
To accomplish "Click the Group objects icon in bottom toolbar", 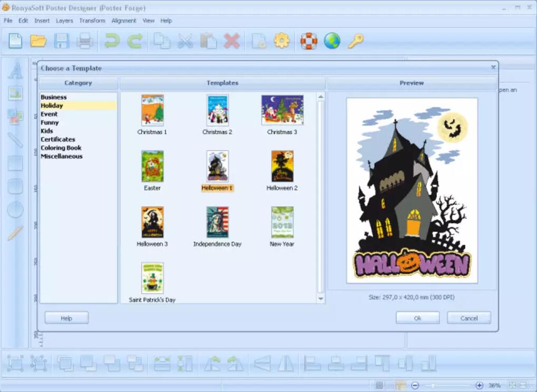I will tap(15, 363).
